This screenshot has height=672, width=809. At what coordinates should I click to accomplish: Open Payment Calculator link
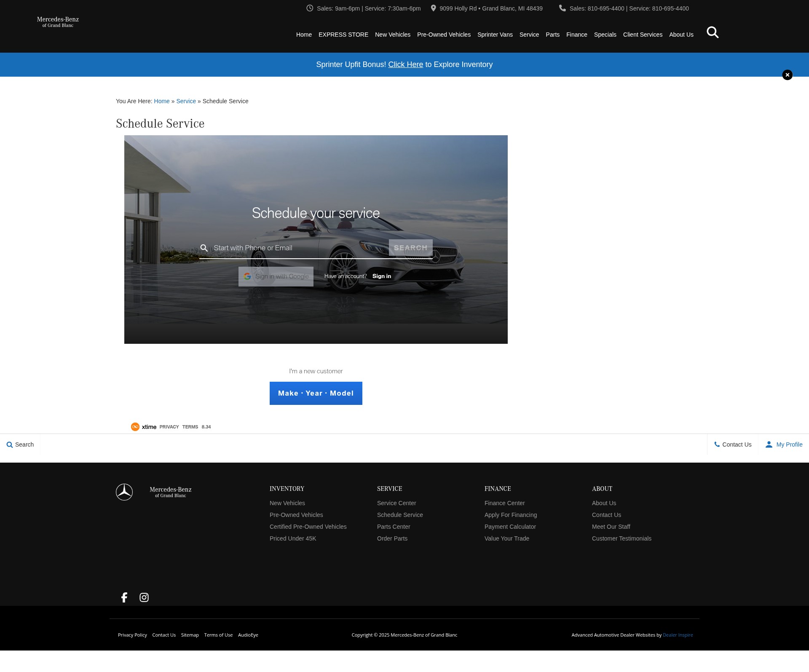pos(510,527)
